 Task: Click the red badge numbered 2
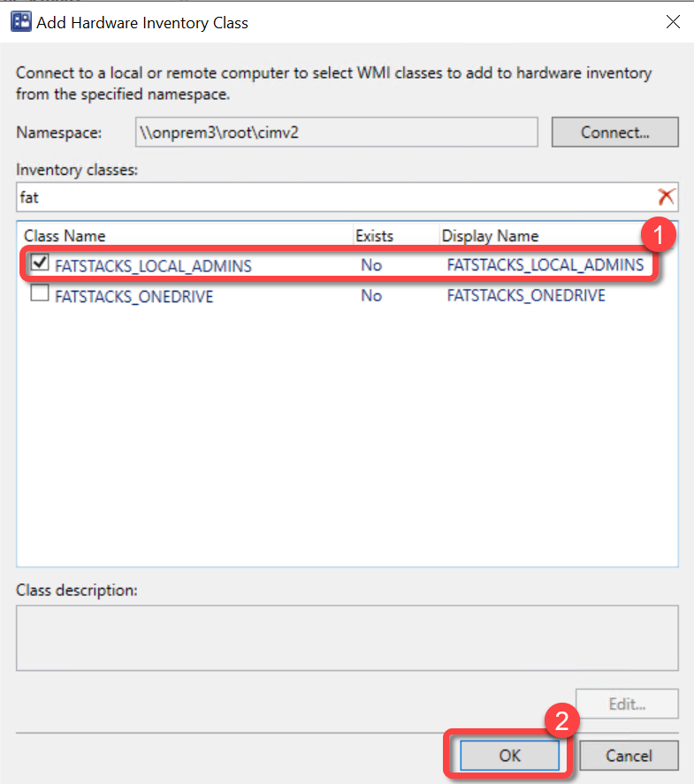[x=561, y=720]
